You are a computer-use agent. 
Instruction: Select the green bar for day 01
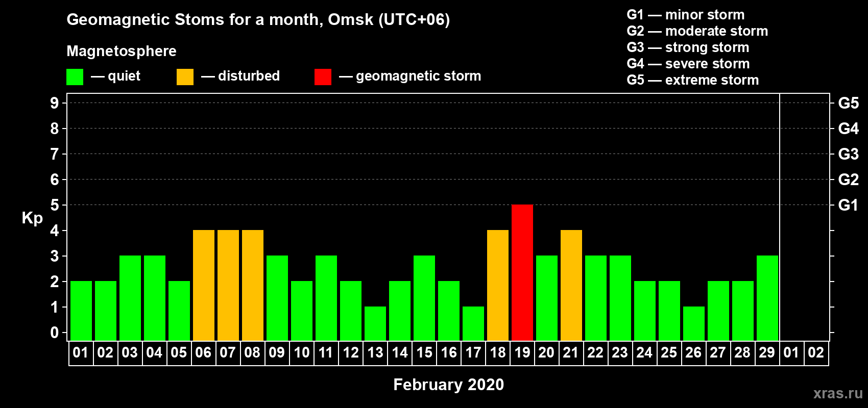pyautogui.click(x=81, y=311)
